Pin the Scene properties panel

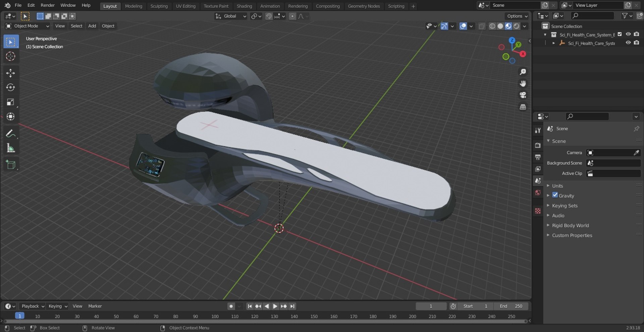636,129
